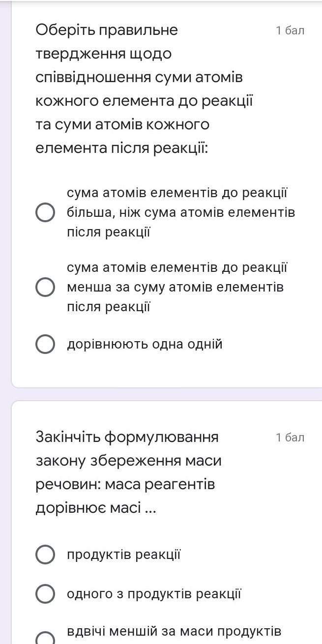Click the '1 бал' label of the first question
Image resolution: width=322 pixels, height=644 pixels.
pyautogui.click(x=290, y=30)
